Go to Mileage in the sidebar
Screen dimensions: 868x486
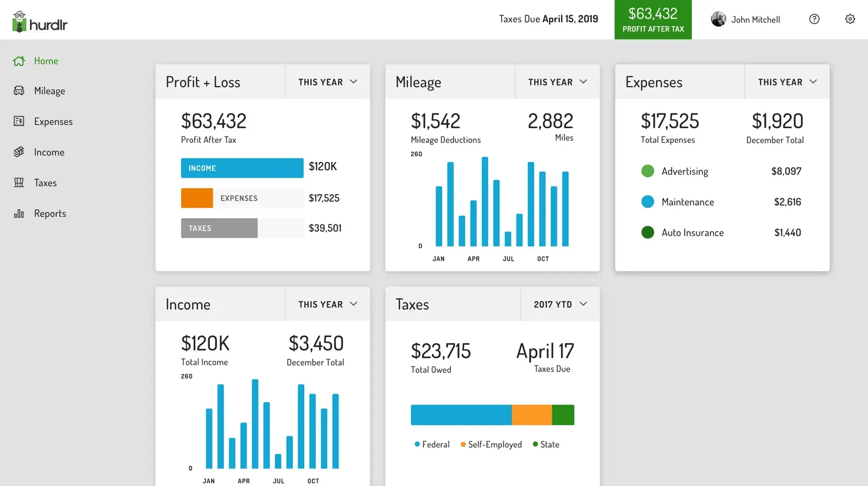[50, 91]
